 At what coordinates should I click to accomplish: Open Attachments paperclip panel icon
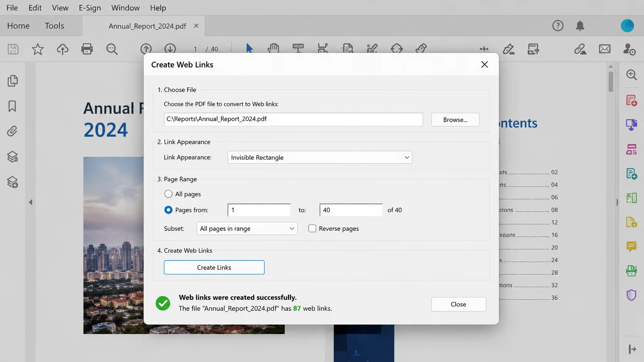click(x=12, y=131)
